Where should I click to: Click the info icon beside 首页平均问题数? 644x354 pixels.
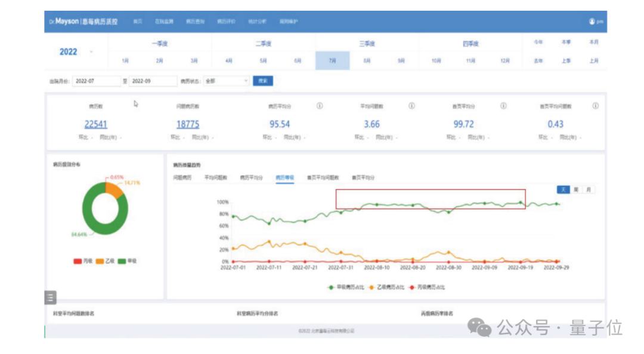click(595, 106)
